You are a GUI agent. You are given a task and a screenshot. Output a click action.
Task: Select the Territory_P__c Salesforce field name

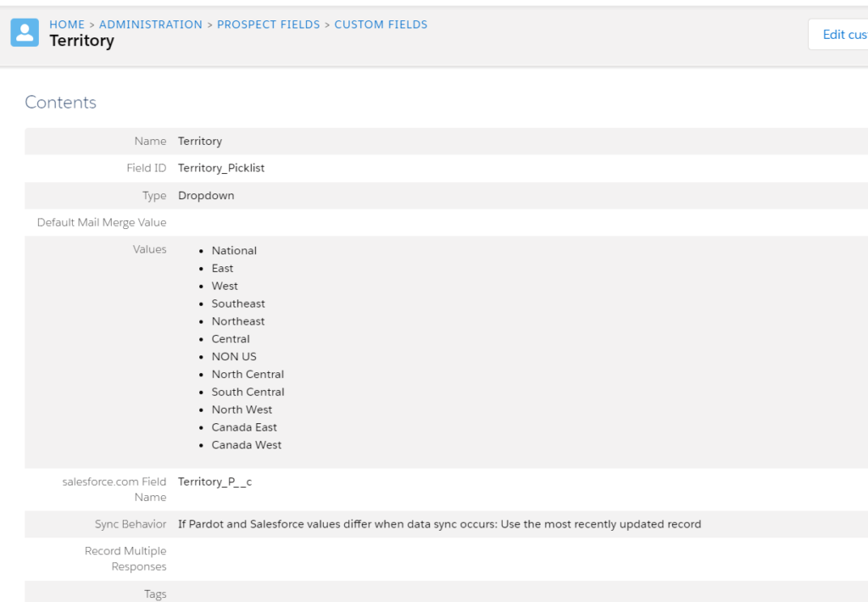215,482
